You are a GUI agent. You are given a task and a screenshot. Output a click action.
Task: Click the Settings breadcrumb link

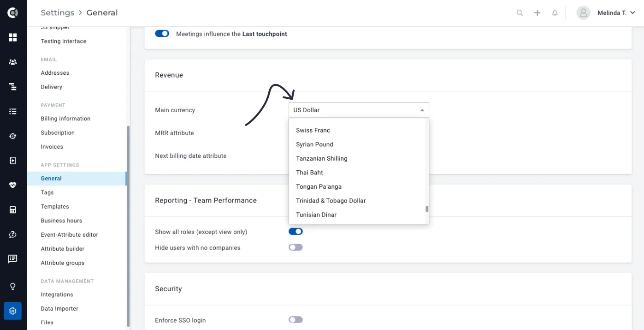[58, 12]
